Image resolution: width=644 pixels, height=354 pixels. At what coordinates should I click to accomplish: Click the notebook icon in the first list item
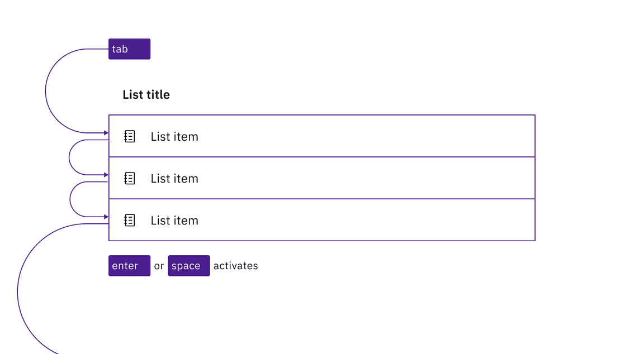130,136
